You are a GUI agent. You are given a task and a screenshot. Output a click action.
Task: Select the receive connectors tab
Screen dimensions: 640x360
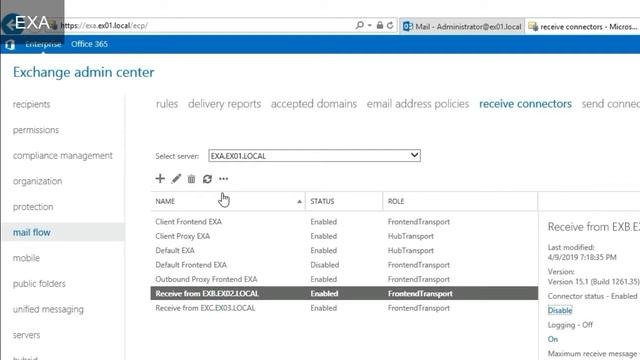[x=525, y=104]
